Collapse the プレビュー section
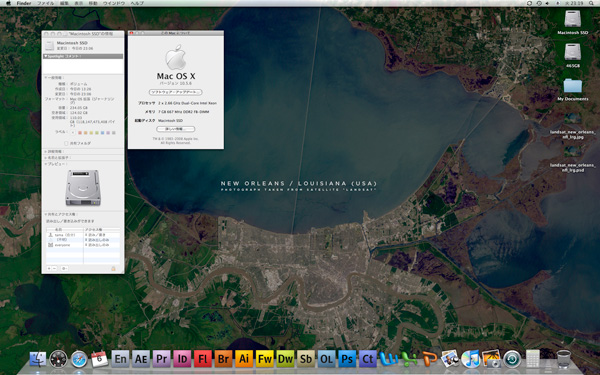This screenshot has width=600, height=375. pos(46,164)
